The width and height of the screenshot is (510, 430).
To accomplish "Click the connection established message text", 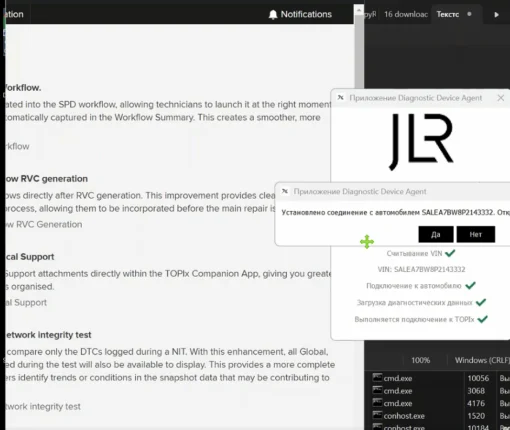I will [395, 212].
